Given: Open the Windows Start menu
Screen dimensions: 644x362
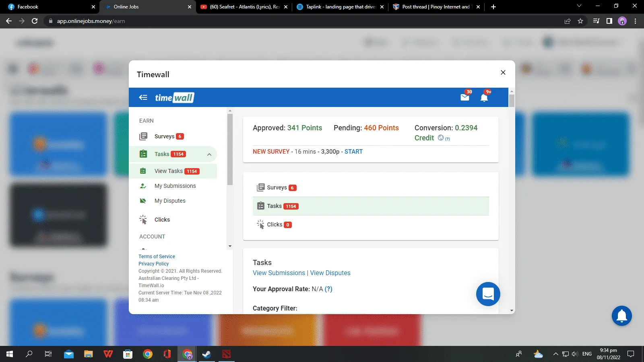Looking at the screenshot, I should [10, 354].
